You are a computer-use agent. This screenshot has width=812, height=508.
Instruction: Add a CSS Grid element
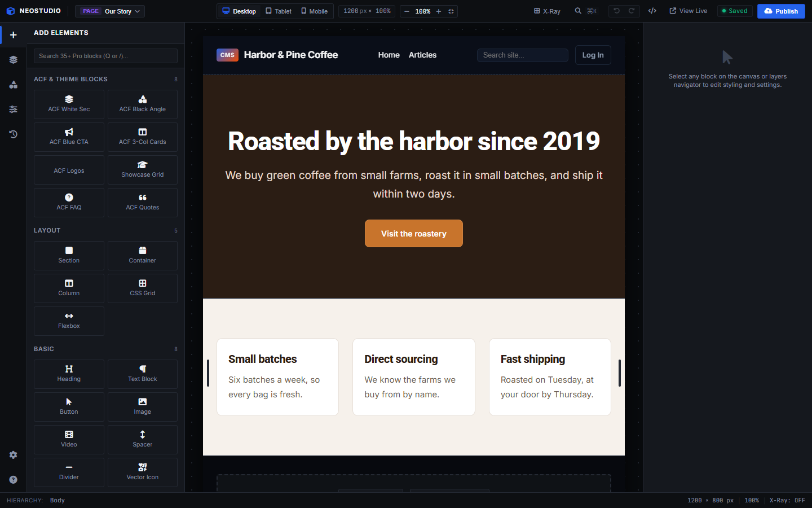click(143, 288)
